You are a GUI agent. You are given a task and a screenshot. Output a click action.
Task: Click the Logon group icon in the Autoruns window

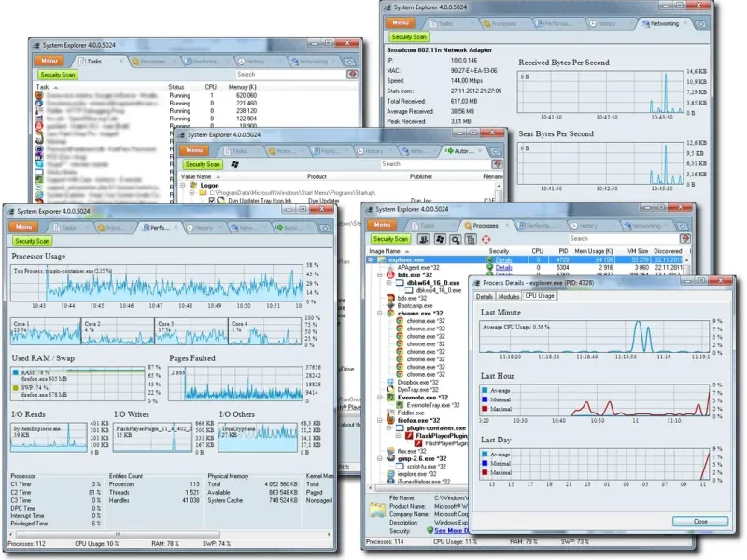[x=193, y=185]
